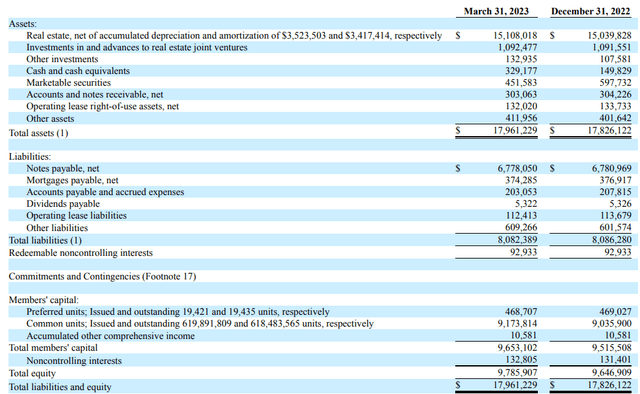This screenshot has height=394, width=640.
Task: Click the Other liabilities label
Action: (57, 228)
